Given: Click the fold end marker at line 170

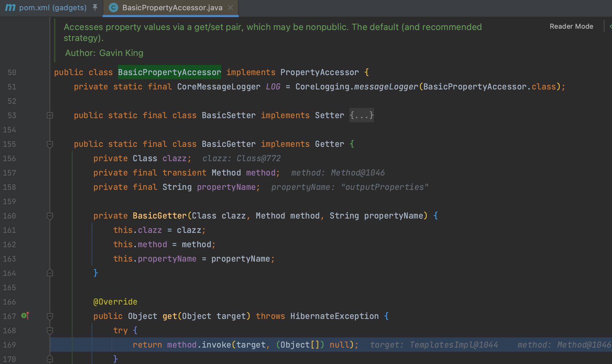Looking at the screenshot, I should pos(50,359).
